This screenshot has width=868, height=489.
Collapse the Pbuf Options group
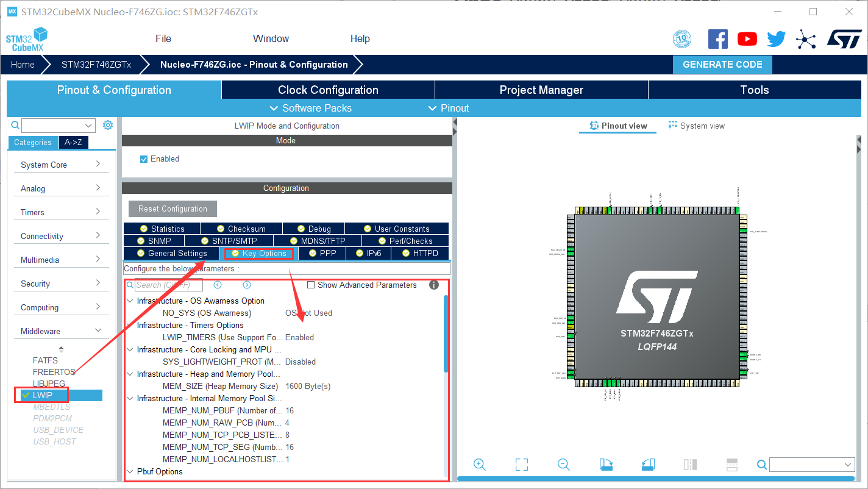129,471
